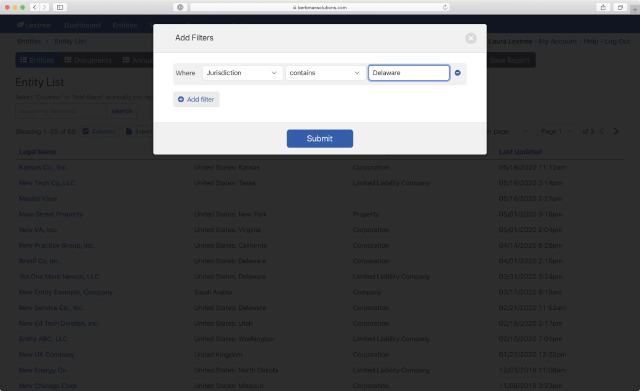Screen dimensions: 640x391
Task: Click the keyword search field
Action: pos(61,111)
